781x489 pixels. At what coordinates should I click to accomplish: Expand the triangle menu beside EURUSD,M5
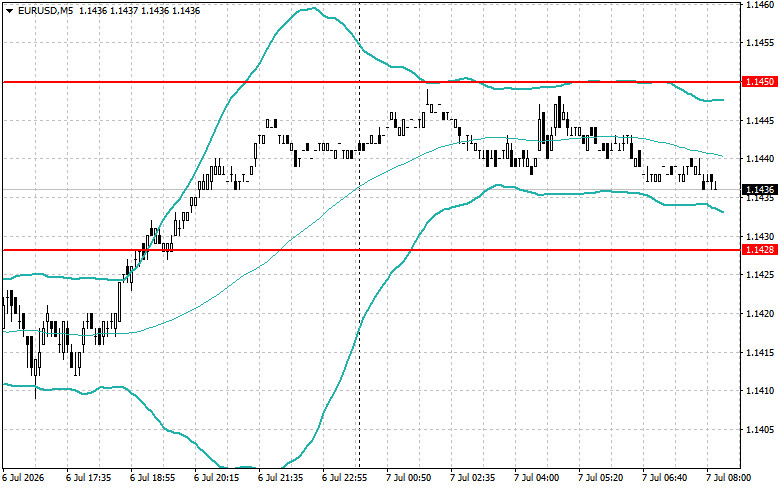[10, 10]
